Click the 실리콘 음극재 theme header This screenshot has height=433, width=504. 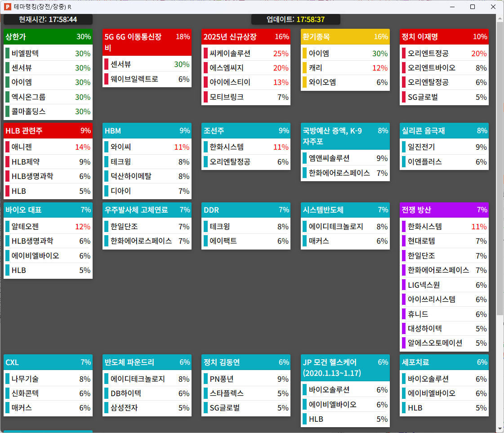coord(444,130)
